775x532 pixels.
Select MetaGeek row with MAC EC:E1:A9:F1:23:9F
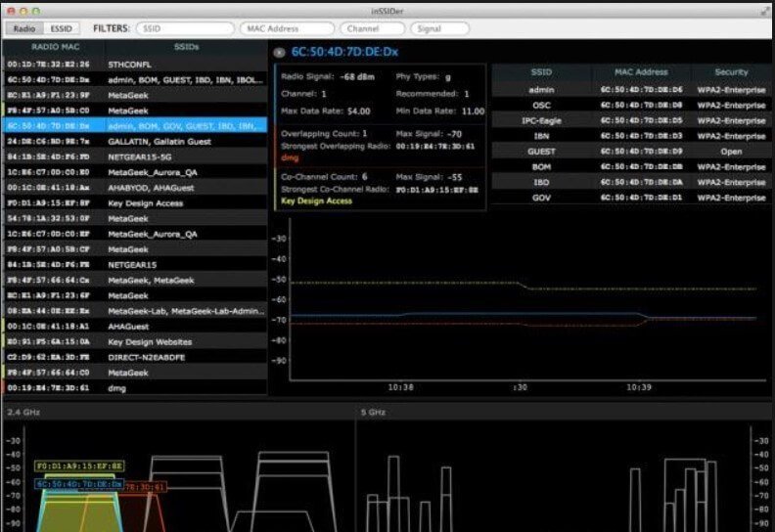[x=135, y=95]
